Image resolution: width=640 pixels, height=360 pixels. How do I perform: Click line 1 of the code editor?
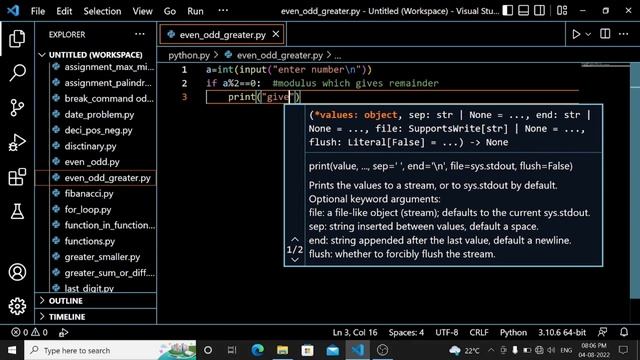tap(289, 69)
